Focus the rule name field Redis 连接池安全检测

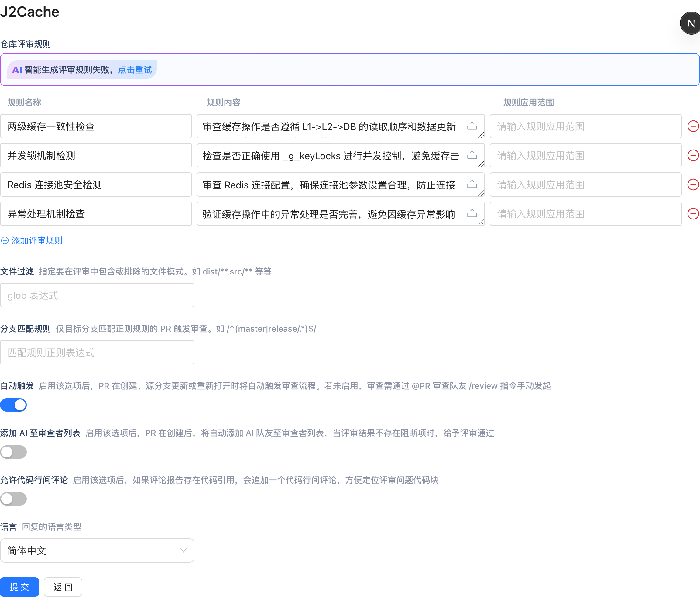96,185
